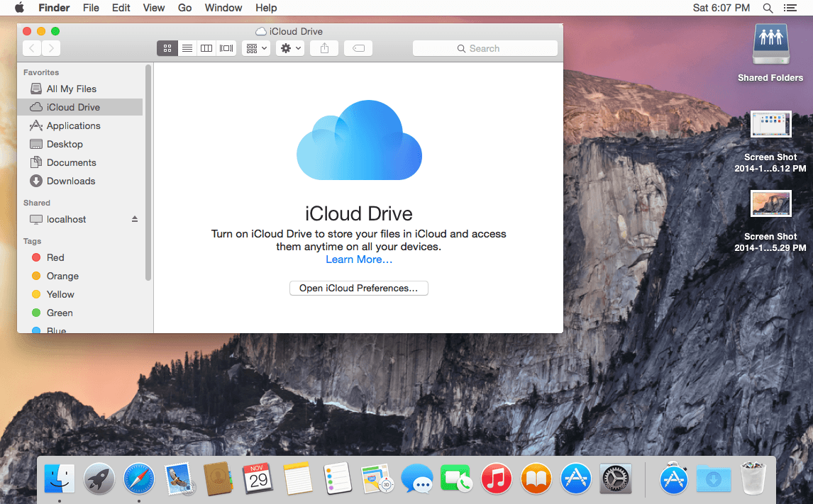
Task: Open the Downloads stack in the Dock
Action: click(714, 478)
